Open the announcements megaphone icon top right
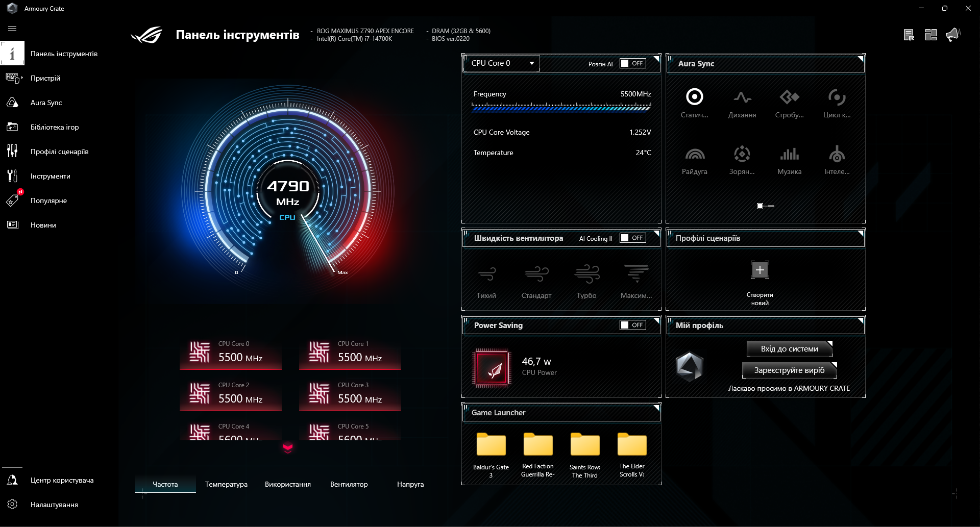 pyautogui.click(x=953, y=34)
